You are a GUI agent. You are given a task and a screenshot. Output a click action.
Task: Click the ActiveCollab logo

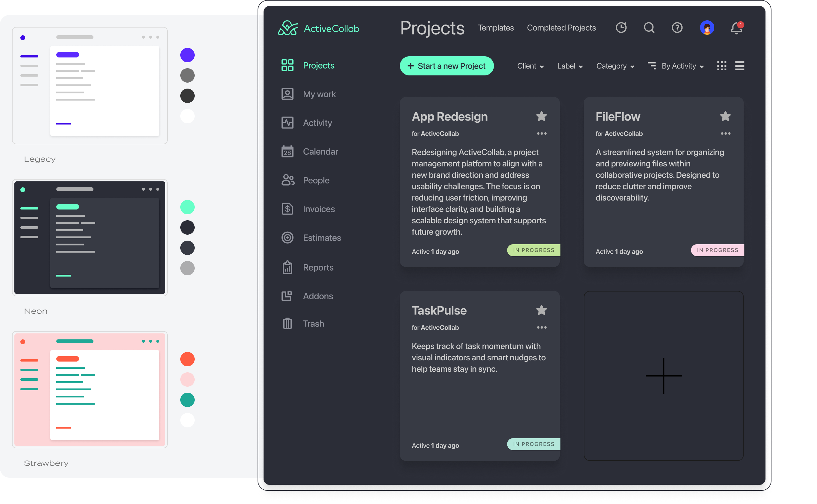(318, 28)
